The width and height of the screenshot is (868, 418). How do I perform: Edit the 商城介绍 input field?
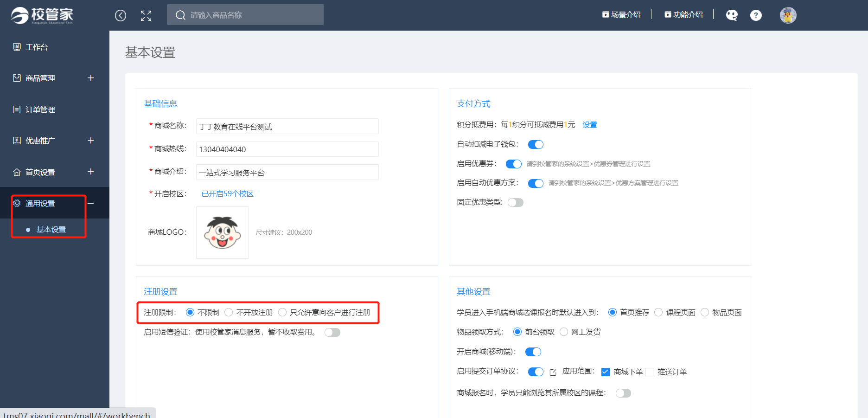pyautogui.click(x=287, y=172)
